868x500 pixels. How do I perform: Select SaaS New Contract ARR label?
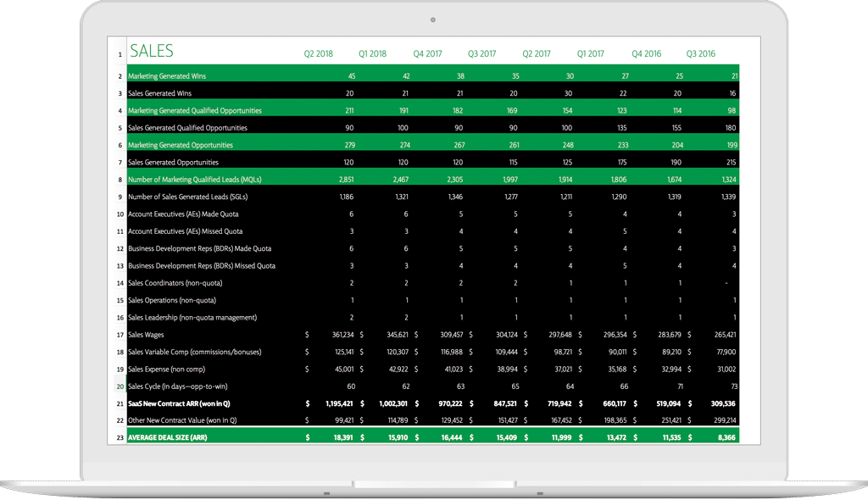179,403
